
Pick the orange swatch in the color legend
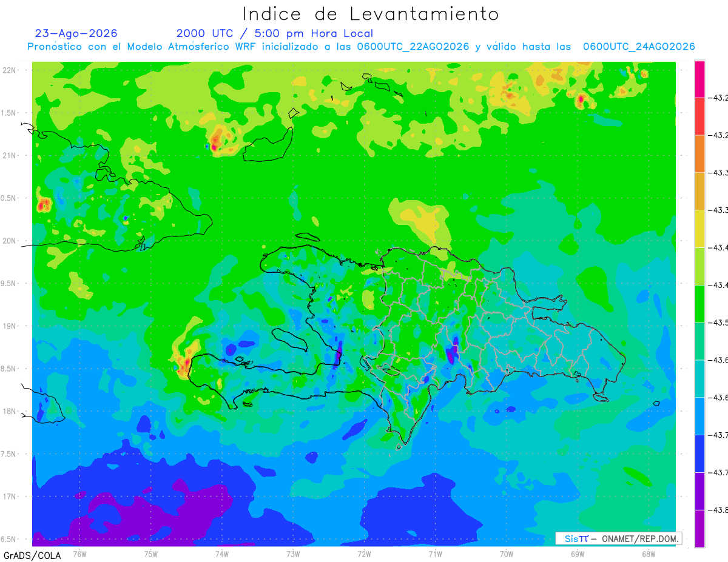pyautogui.click(x=699, y=154)
